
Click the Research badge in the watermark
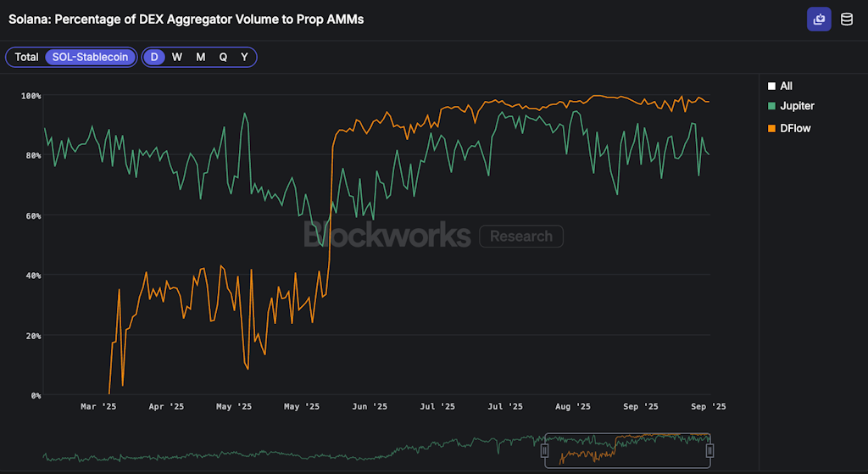pyautogui.click(x=520, y=237)
